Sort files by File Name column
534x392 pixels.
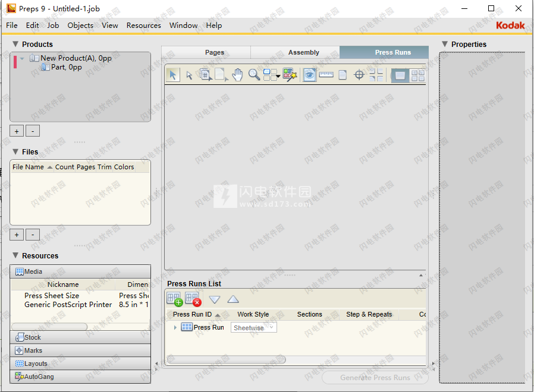click(x=32, y=167)
